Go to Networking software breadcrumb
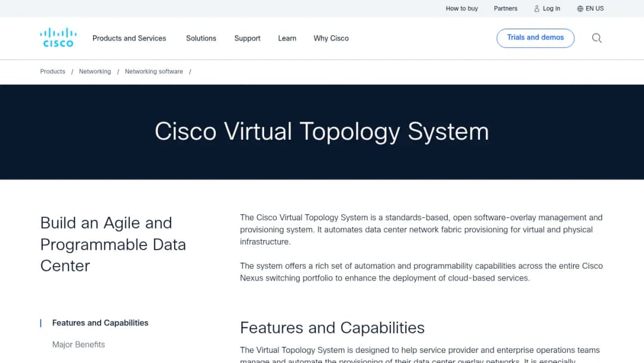This screenshot has height=363, width=644. (154, 72)
